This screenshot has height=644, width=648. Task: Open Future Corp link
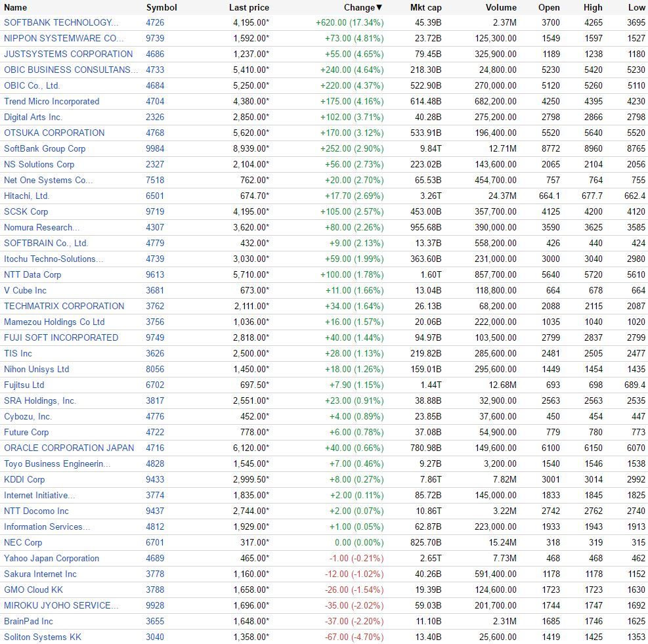click(x=26, y=432)
